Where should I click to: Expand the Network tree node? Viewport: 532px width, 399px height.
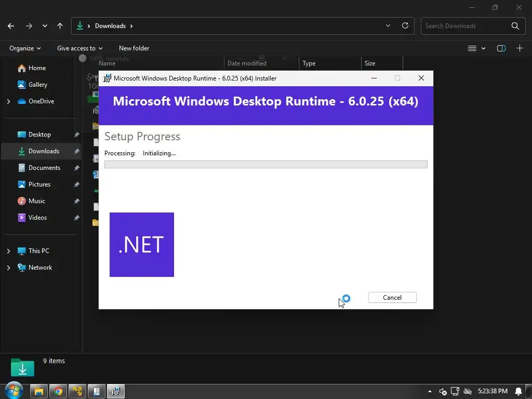click(x=8, y=268)
